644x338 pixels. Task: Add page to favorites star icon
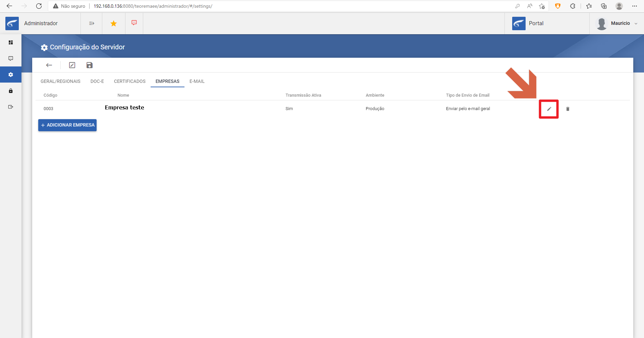point(542,6)
